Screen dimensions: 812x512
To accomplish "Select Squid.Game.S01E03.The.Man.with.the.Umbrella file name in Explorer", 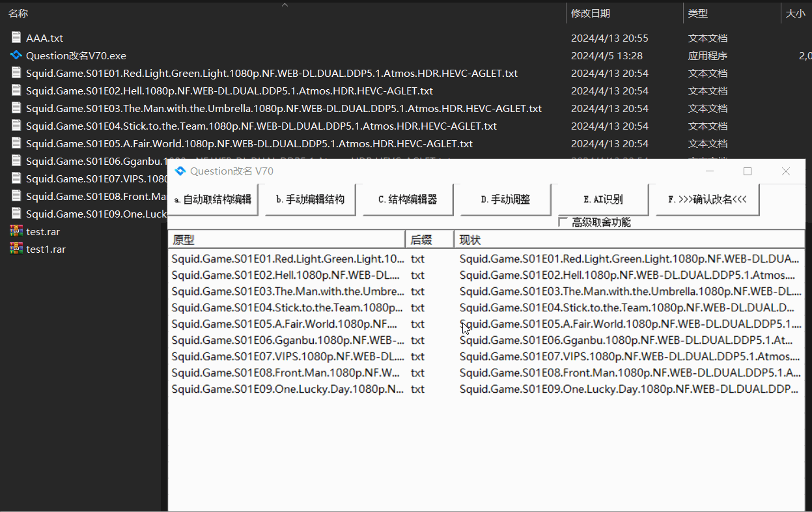I will 284,109.
